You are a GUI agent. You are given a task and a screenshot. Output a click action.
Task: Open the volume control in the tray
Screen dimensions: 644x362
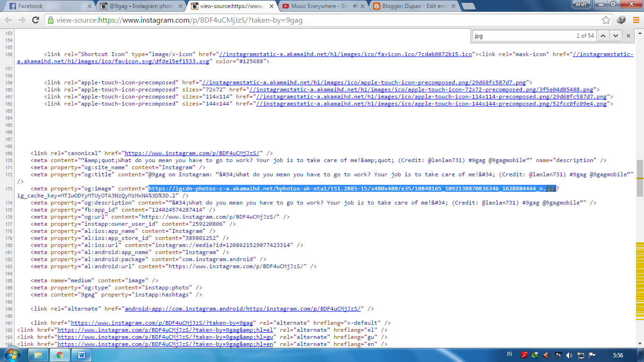pos(569,355)
